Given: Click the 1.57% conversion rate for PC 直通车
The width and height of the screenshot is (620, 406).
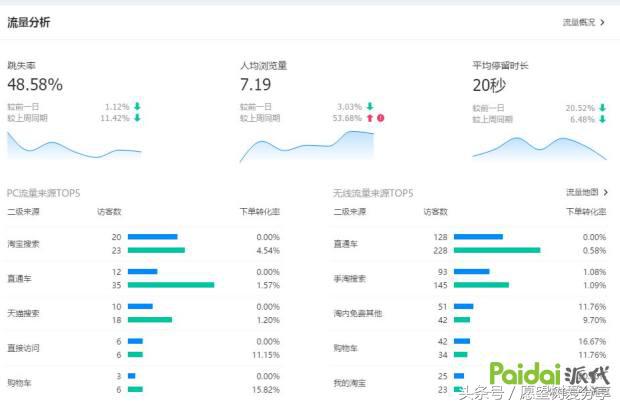Looking at the screenshot, I should (x=268, y=285).
